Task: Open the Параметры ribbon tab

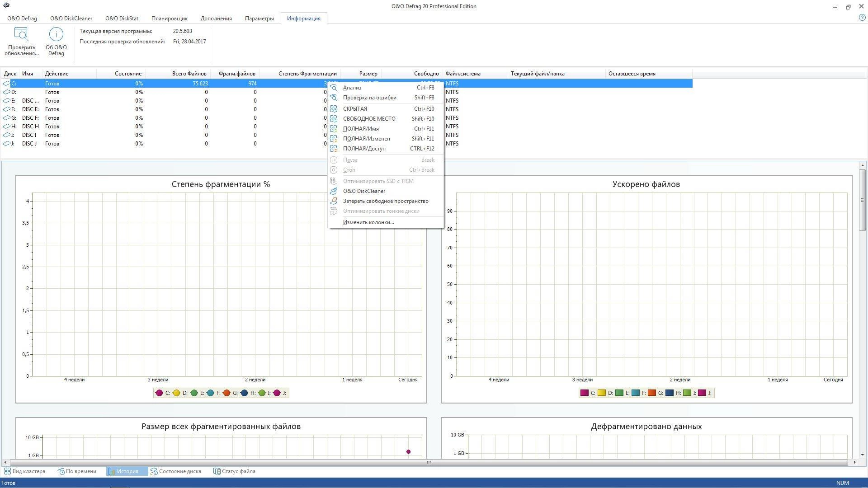Action: click(x=259, y=19)
